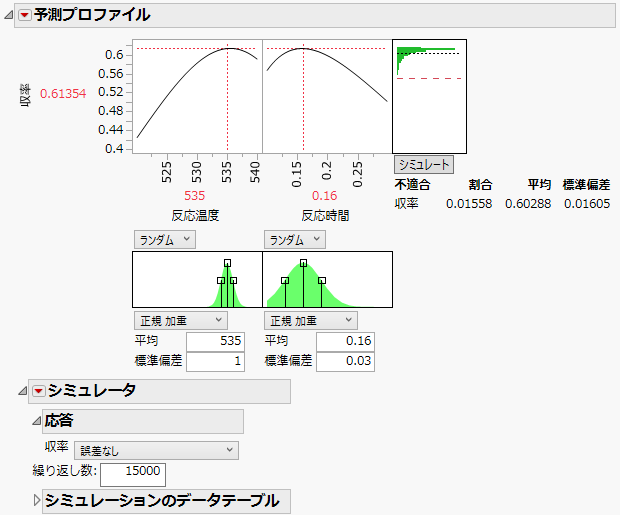Open ランダム dropdown under 反応時間
Viewport: 620px width, 515px height.
tap(295, 240)
